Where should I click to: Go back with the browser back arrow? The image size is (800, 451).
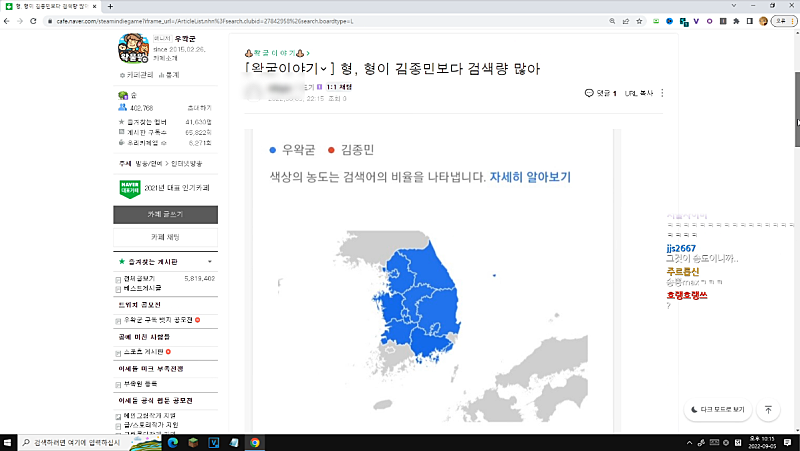pyautogui.click(x=7, y=21)
